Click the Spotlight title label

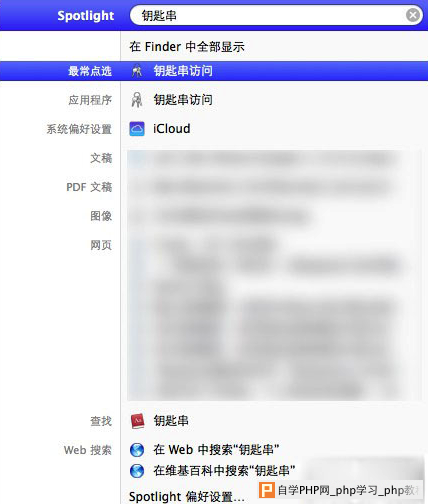(x=86, y=16)
